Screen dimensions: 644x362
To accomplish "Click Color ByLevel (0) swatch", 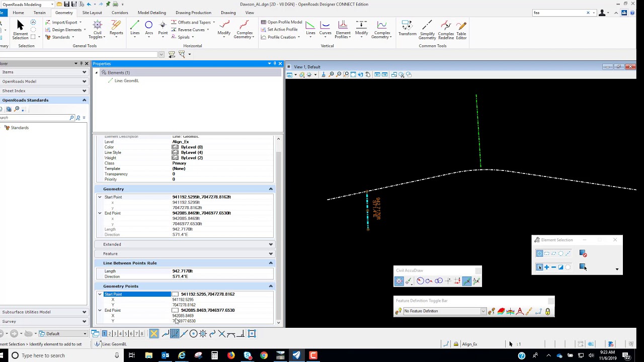I will 175,147.
